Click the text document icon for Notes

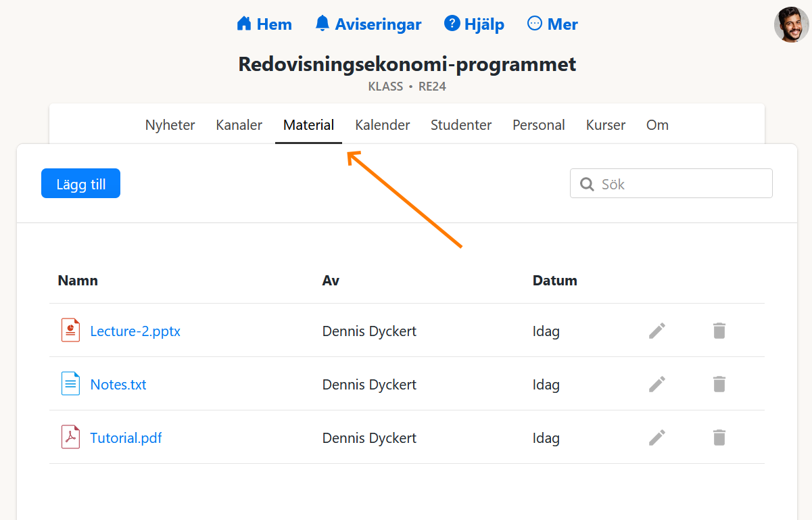(70, 384)
